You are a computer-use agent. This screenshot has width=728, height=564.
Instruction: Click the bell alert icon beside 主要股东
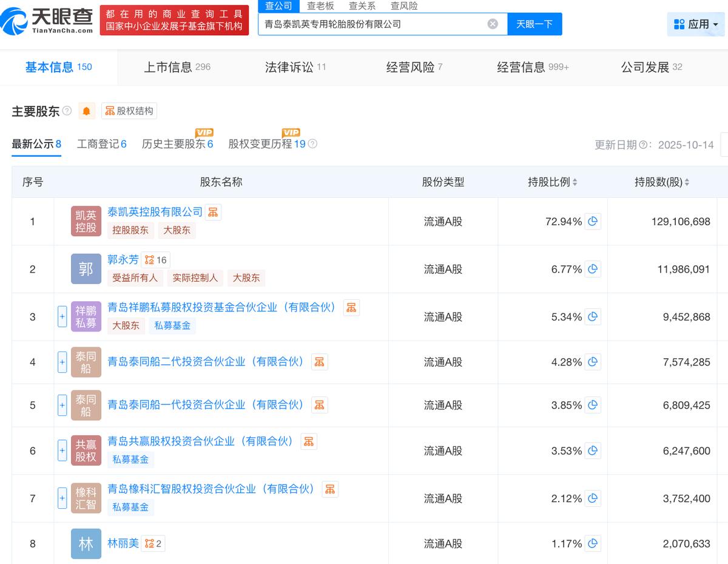click(87, 111)
